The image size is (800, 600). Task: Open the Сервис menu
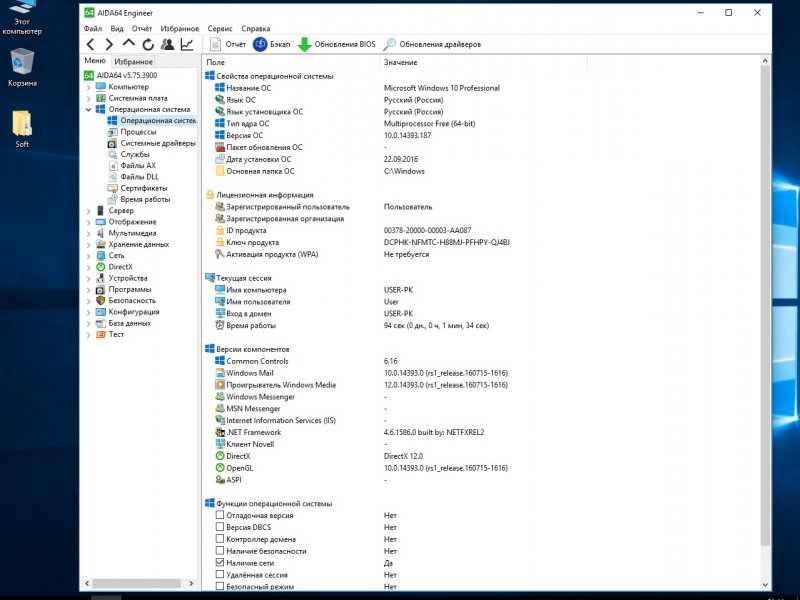coord(220,29)
